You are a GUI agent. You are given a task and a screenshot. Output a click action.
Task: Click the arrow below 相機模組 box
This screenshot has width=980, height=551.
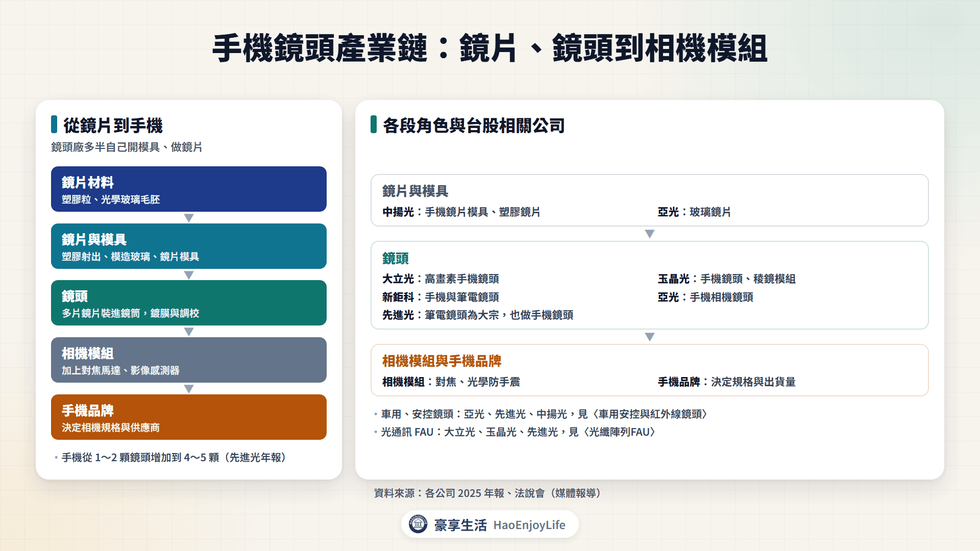pos(189,389)
